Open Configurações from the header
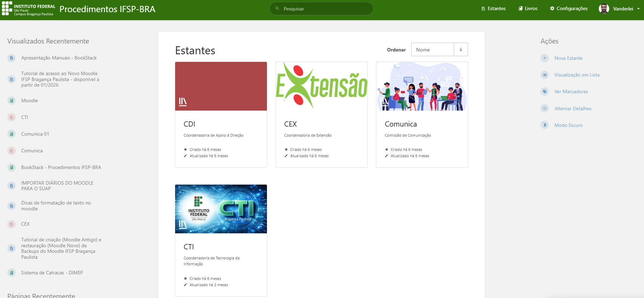644x298 pixels. click(x=569, y=9)
